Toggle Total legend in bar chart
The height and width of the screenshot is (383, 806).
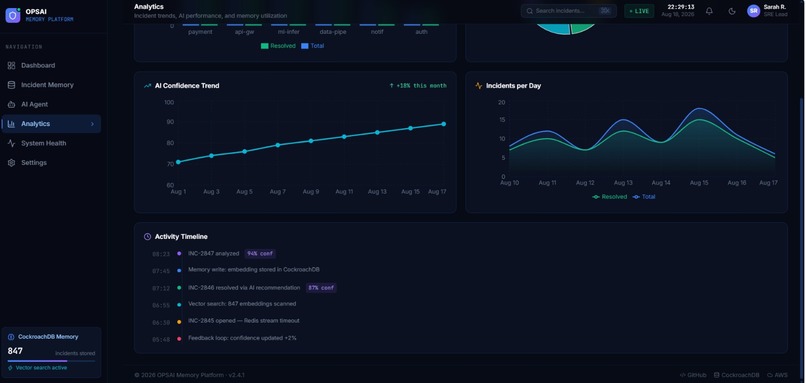[x=313, y=46]
